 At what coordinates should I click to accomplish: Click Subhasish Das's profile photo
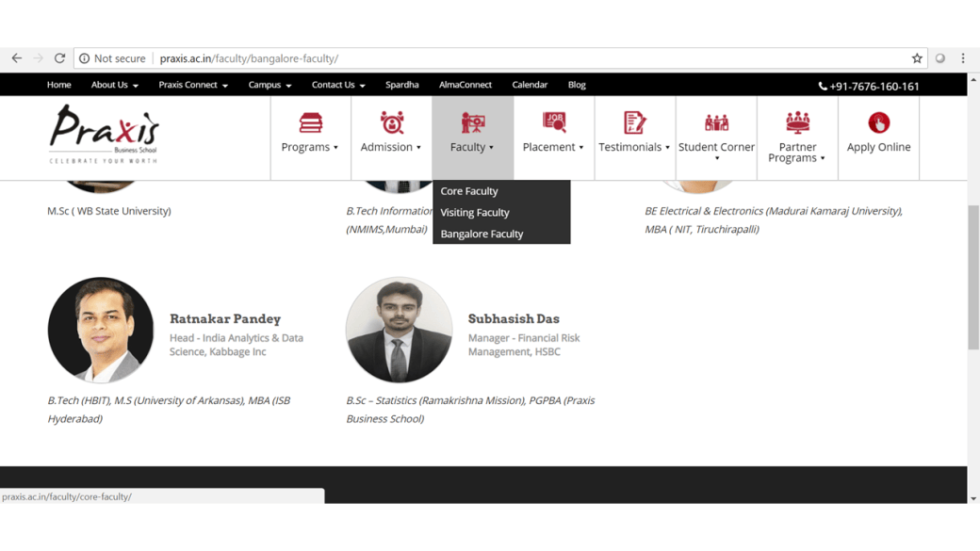[x=399, y=330]
